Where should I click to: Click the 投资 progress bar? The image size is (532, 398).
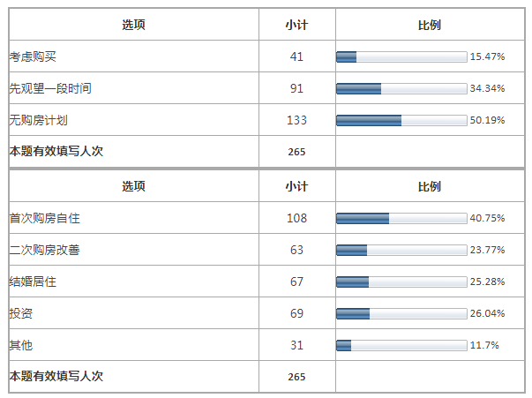(x=401, y=313)
